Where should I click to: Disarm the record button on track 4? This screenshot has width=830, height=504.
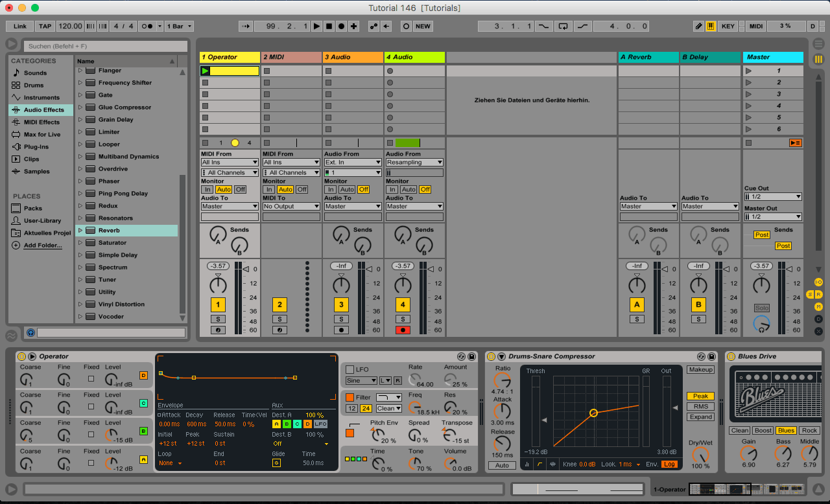pos(403,330)
